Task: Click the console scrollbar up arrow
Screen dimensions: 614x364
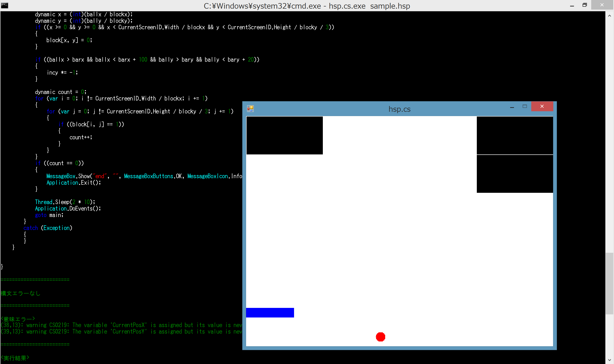Action: point(610,16)
